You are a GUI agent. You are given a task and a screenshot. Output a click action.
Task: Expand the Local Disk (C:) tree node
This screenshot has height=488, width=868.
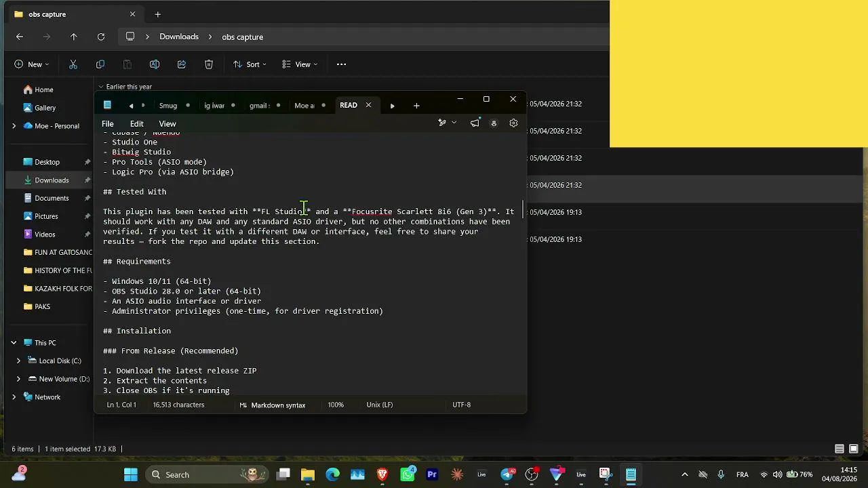click(x=18, y=361)
